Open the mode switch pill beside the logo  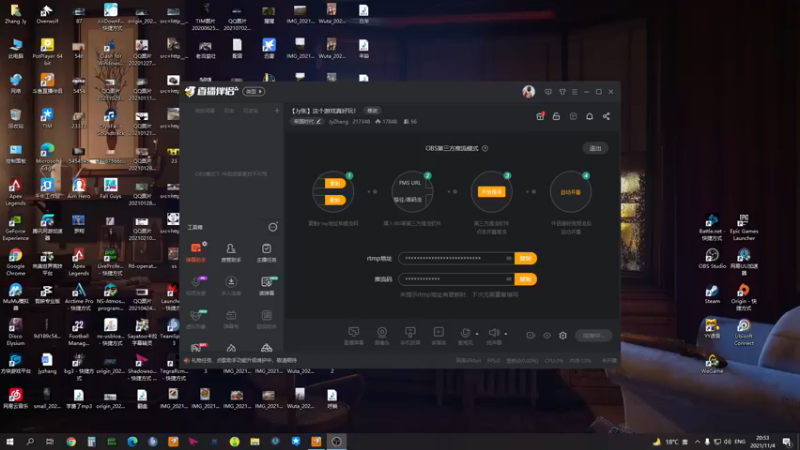pos(254,91)
